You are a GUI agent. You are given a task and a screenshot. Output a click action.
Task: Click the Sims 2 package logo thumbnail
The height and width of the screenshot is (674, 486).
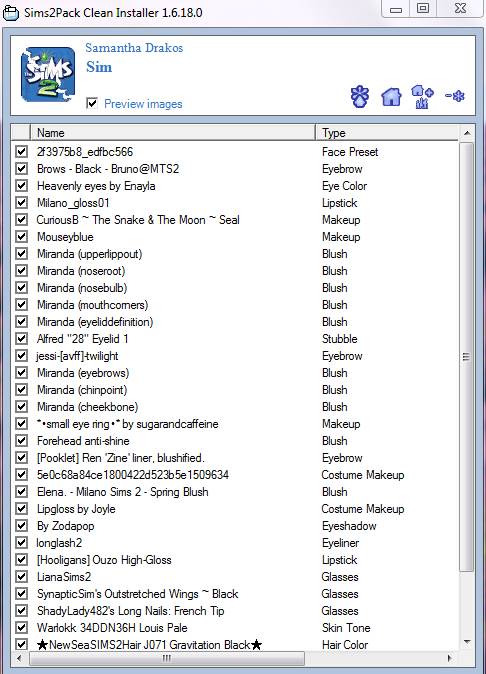(48, 75)
